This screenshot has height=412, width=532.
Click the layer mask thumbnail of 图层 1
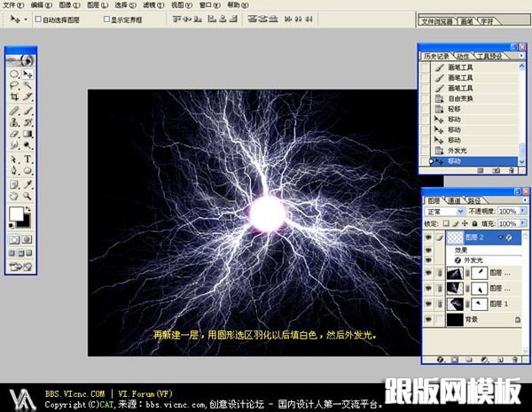(x=479, y=304)
